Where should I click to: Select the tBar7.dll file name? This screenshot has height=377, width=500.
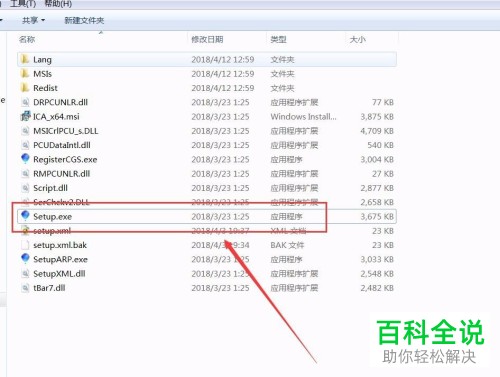click(x=49, y=288)
